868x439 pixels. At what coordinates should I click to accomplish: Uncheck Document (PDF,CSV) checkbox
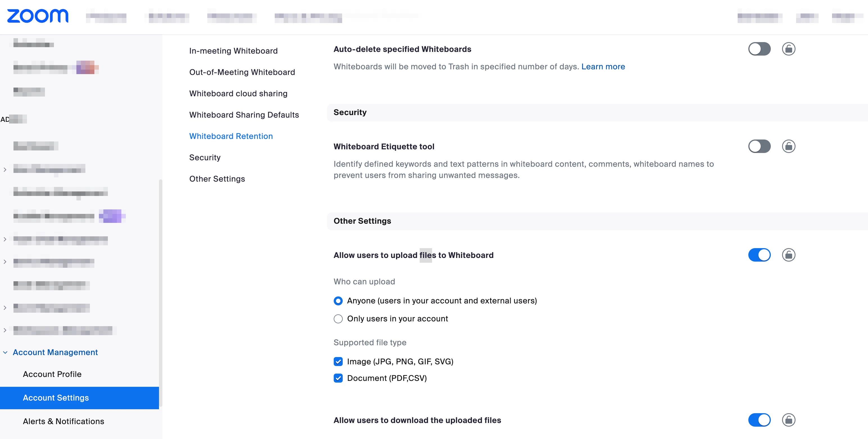click(338, 378)
